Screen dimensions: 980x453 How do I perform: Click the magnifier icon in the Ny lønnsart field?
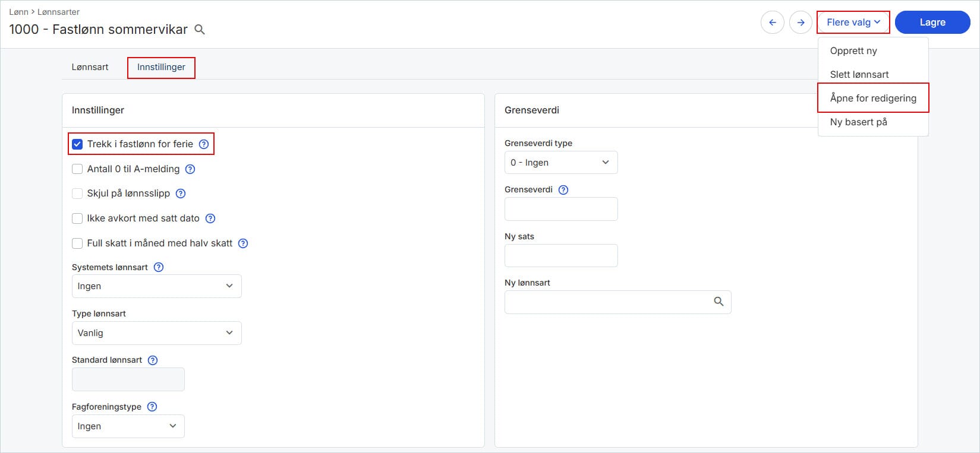[719, 302]
